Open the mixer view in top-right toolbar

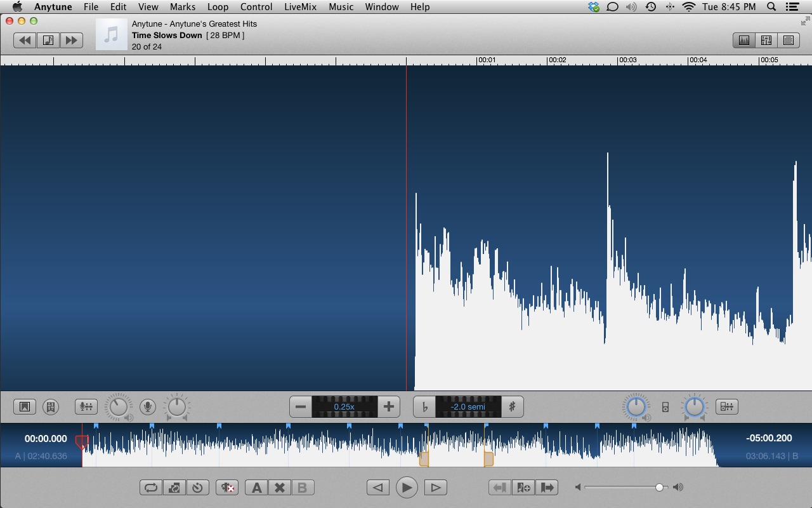(766, 40)
